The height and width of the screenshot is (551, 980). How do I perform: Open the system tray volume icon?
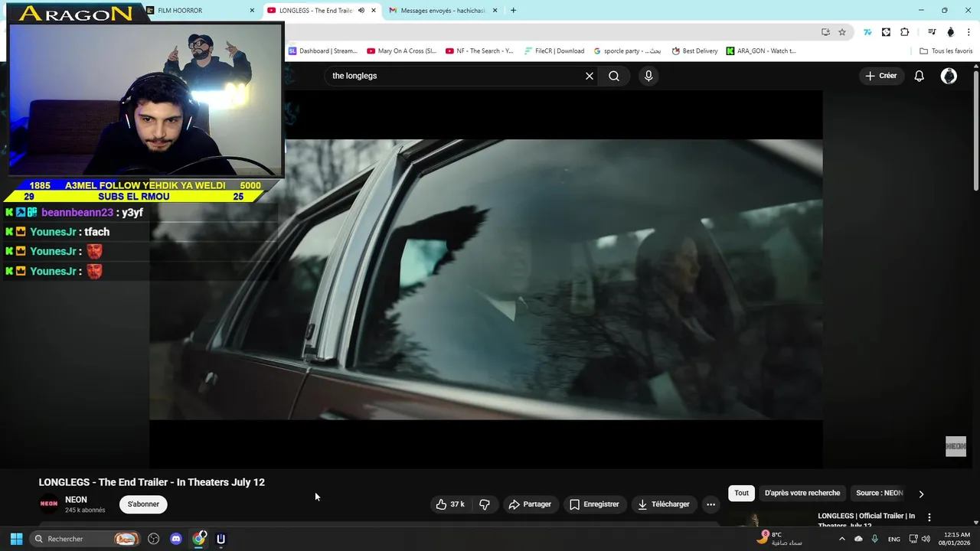point(926,539)
